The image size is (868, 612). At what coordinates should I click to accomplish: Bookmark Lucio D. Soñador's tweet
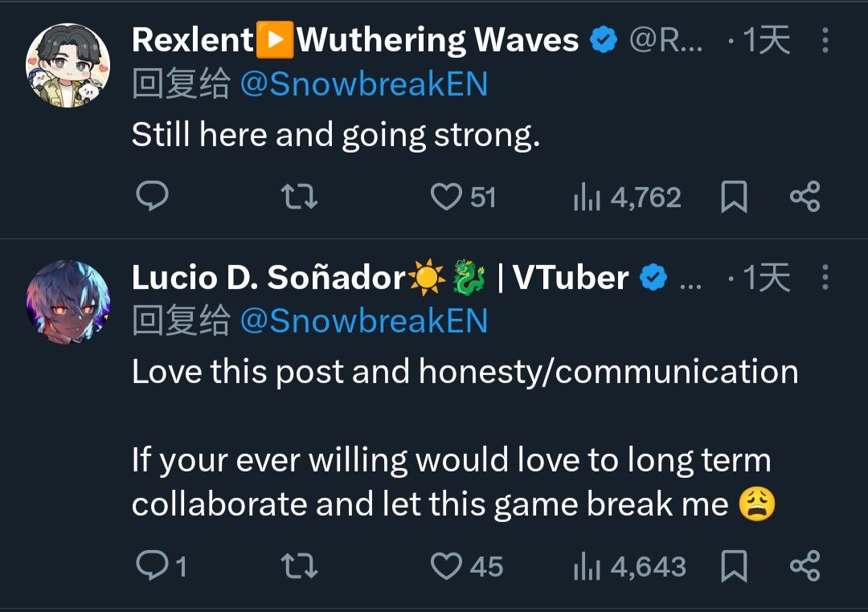(x=733, y=566)
